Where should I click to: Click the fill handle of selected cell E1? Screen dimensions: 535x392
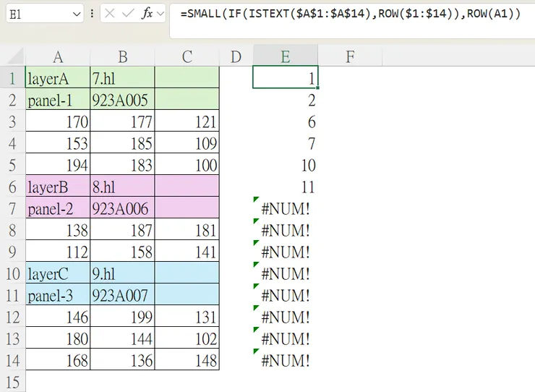point(317,88)
